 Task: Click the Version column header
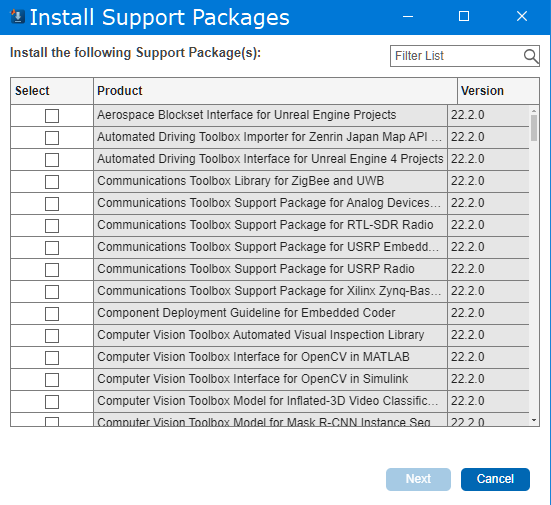(499, 91)
